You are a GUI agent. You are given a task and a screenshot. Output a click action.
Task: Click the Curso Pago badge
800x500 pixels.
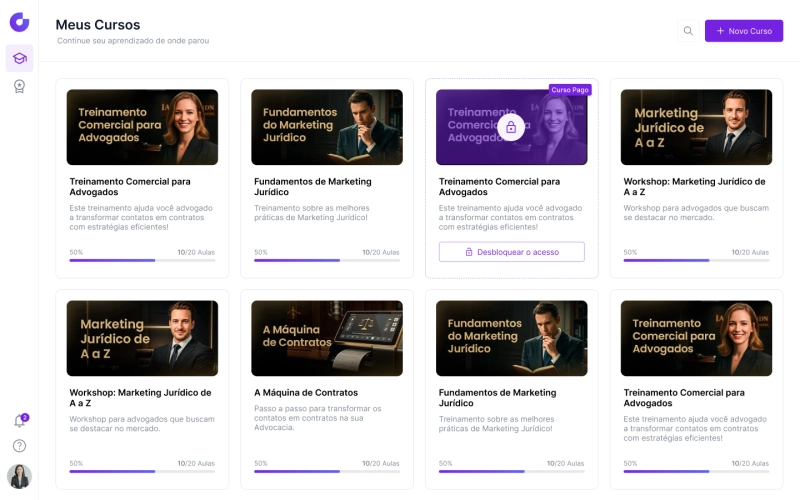pyautogui.click(x=570, y=90)
